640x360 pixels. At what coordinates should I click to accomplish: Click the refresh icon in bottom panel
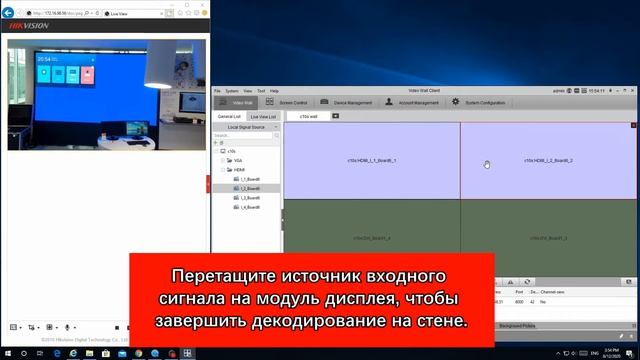[x=527, y=282]
